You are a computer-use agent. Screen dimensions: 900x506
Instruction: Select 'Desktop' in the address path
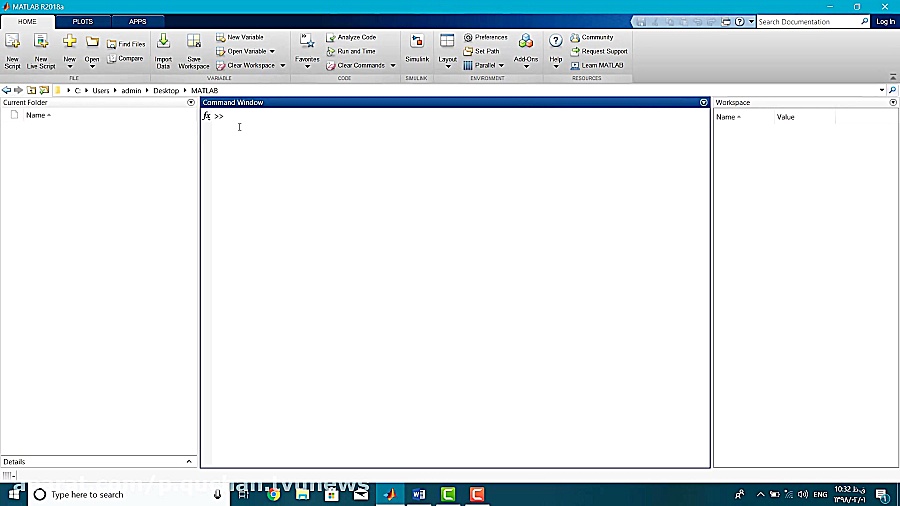pyautogui.click(x=166, y=91)
